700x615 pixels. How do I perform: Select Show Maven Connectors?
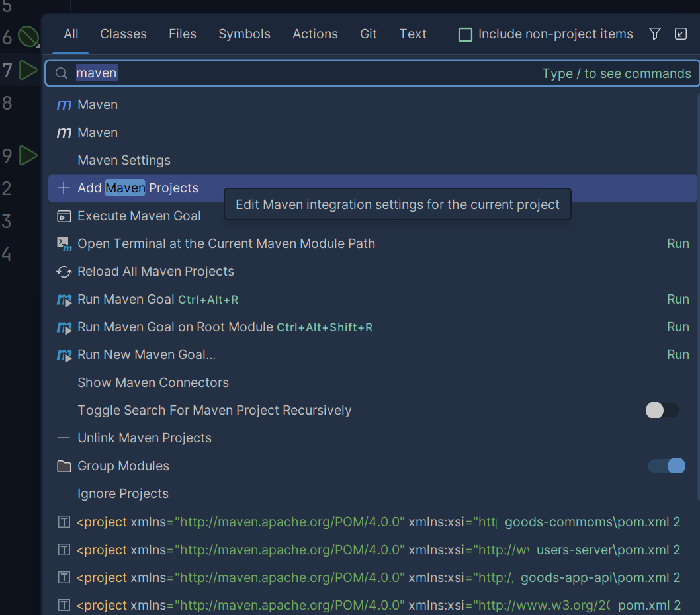click(x=372, y=382)
